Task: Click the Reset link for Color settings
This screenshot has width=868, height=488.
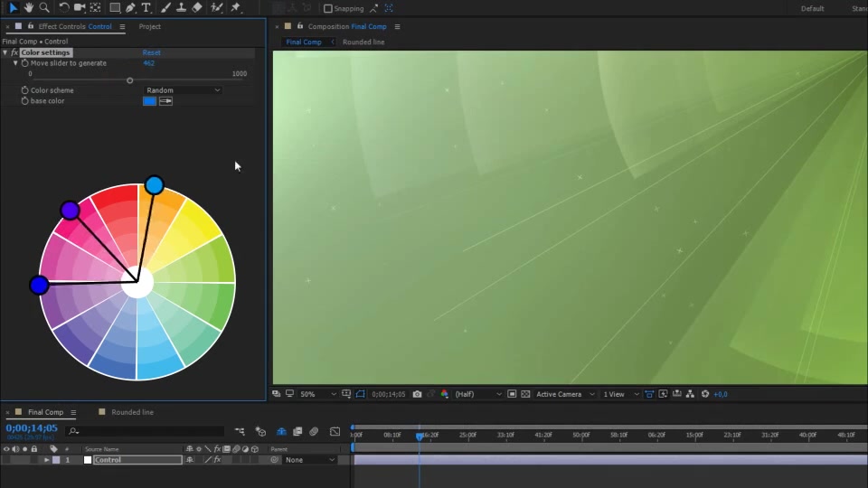Action: click(151, 52)
